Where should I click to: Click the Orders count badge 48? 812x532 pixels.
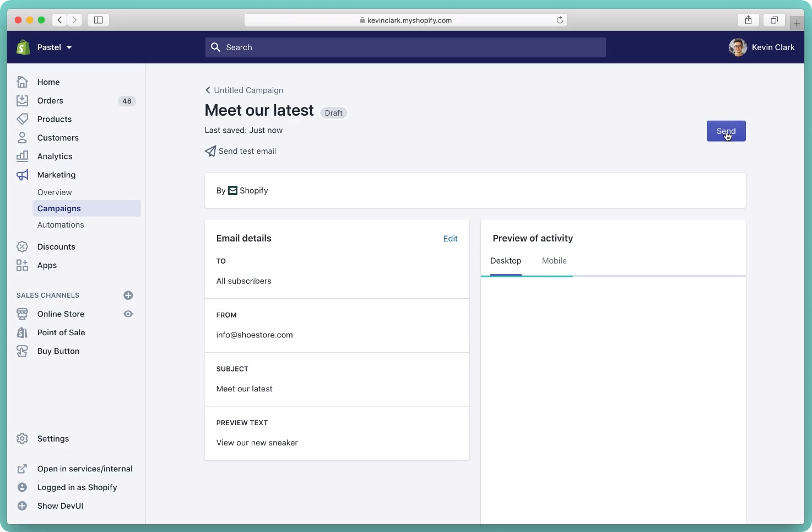[127, 101]
